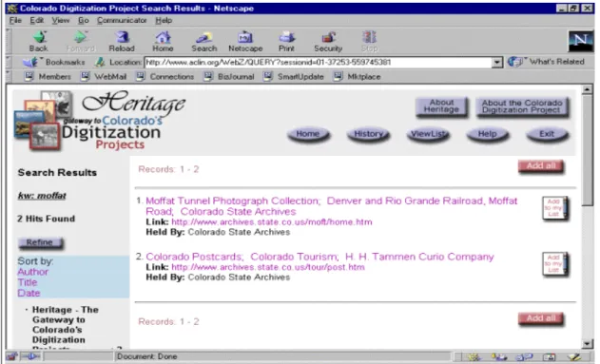Open the Help menu
600x364 pixels.
pos(164,20)
